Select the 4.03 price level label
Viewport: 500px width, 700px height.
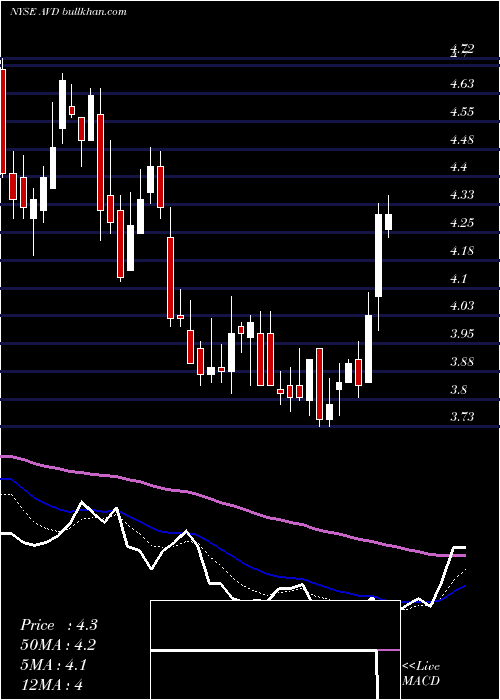462,306
